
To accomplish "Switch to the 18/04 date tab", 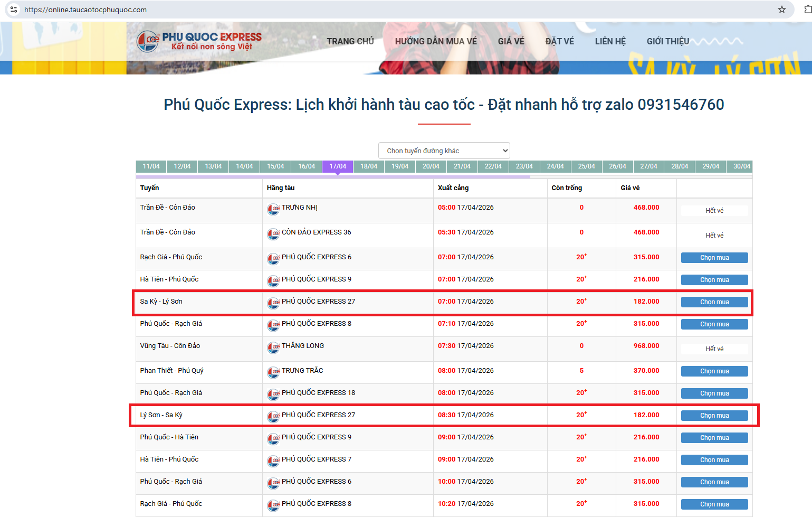I will coord(369,166).
